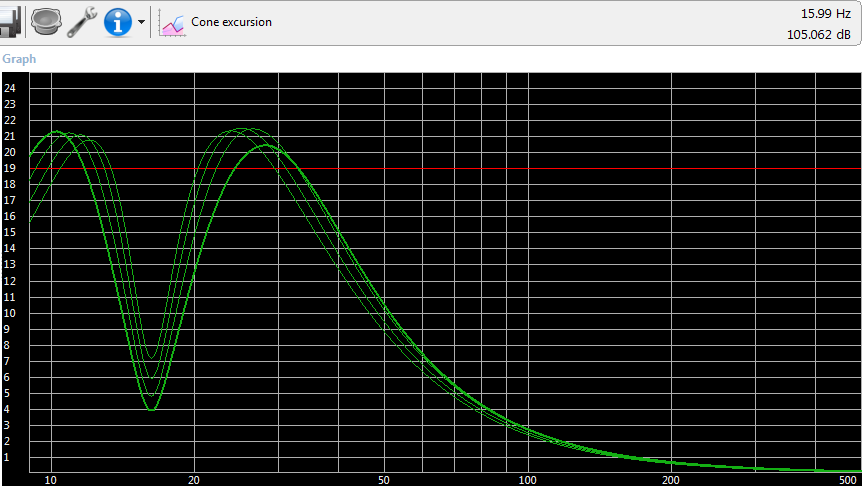Click the Cone excursion graph icon

(x=172, y=23)
